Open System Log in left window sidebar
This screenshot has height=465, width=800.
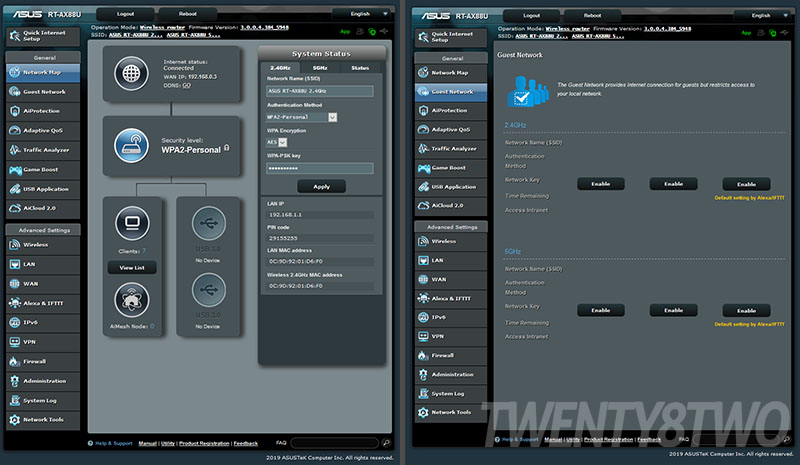43,401
